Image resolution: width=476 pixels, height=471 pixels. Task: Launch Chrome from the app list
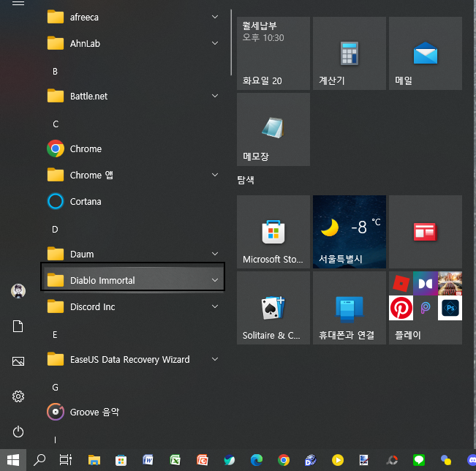pyautogui.click(x=86, y=148)
